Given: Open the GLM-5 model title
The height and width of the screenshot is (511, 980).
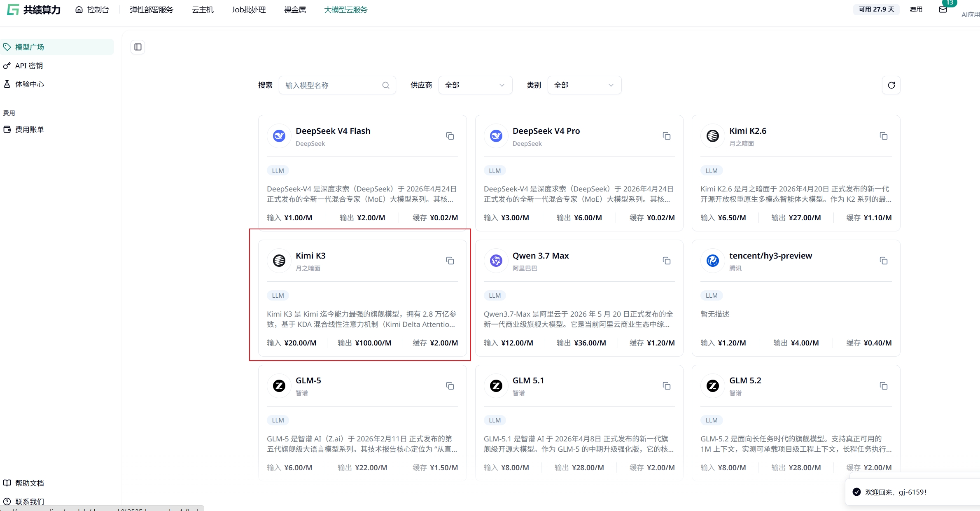Looking at the screenshot, I should (x=308, y=380).
